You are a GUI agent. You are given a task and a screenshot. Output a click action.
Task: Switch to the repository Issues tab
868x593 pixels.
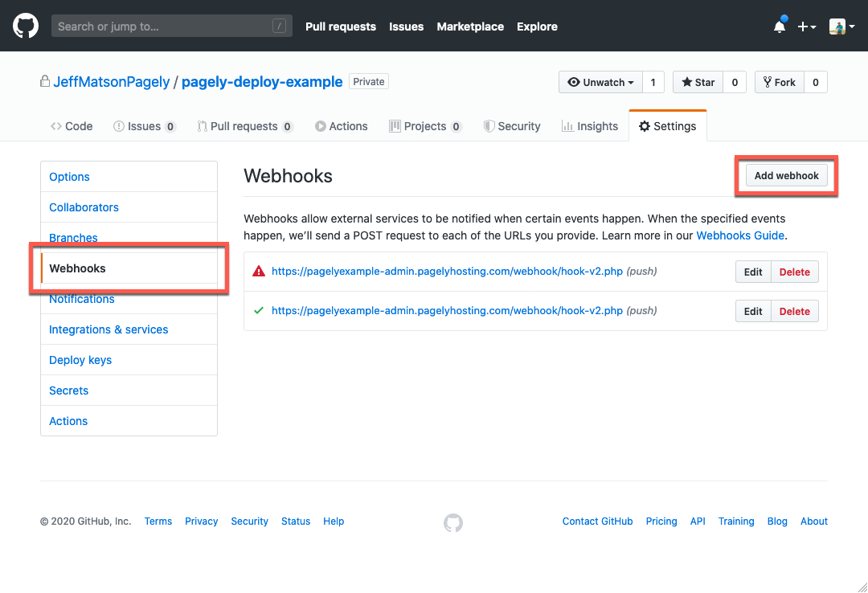145,126
